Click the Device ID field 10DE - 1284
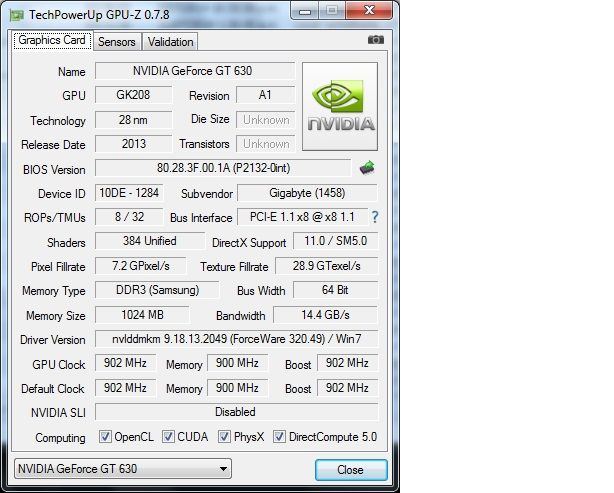The image size is (614, 493). (x=129, y=193)
